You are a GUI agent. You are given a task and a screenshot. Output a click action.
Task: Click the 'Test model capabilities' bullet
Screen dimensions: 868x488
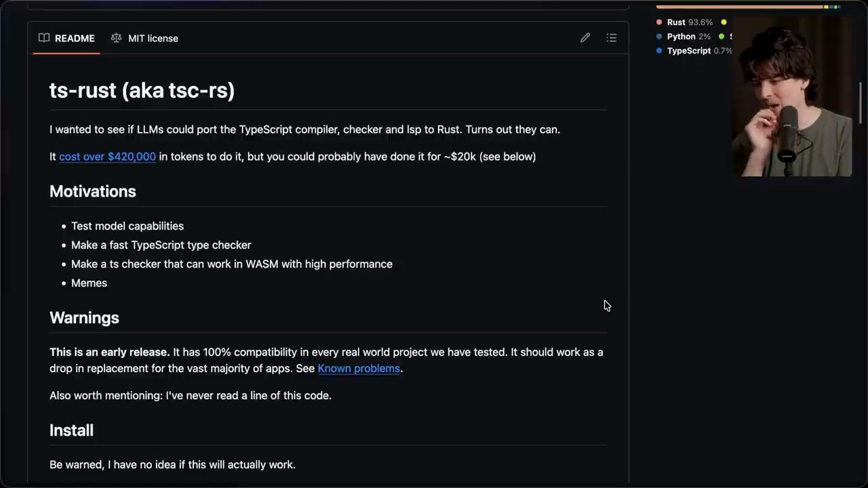[127, 226]
